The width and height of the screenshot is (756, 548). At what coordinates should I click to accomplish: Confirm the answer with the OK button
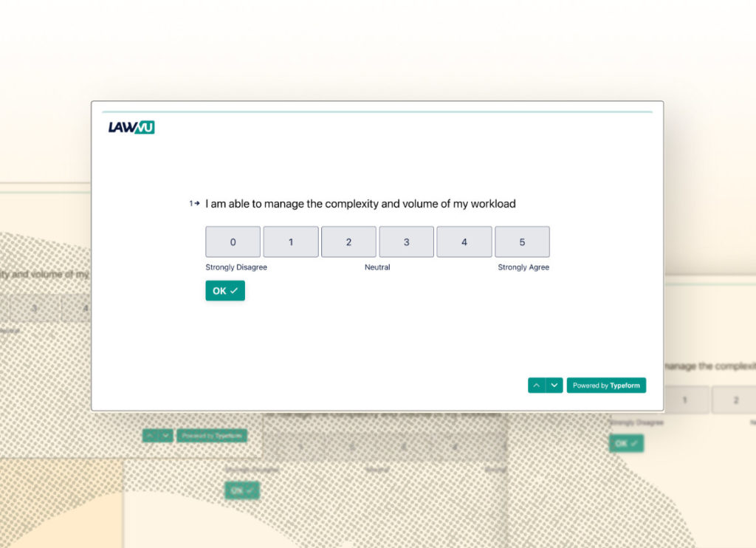[225, 291]
